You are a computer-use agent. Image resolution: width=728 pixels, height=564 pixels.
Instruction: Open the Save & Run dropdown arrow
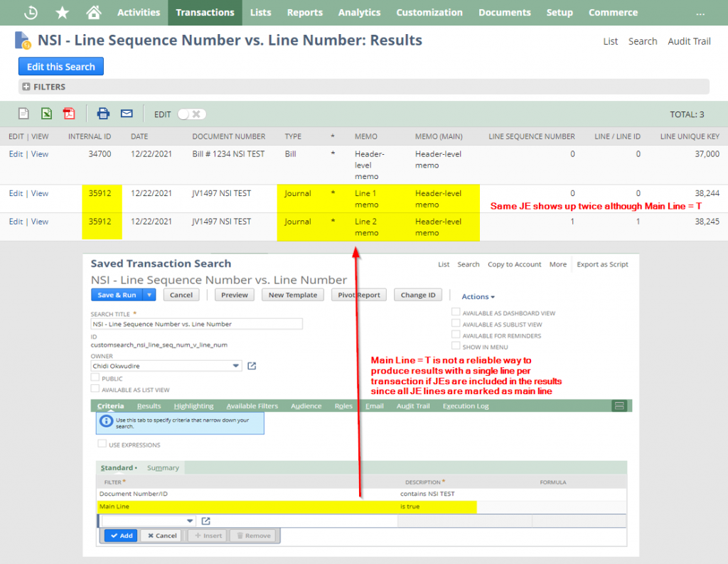tap(149, 295)
